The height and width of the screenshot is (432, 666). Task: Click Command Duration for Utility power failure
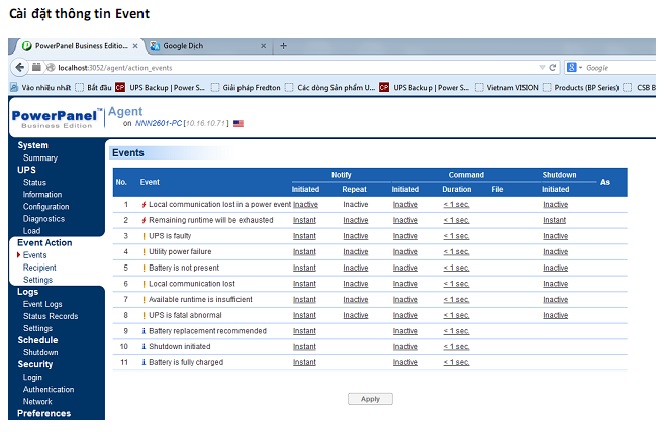[456, 252]
